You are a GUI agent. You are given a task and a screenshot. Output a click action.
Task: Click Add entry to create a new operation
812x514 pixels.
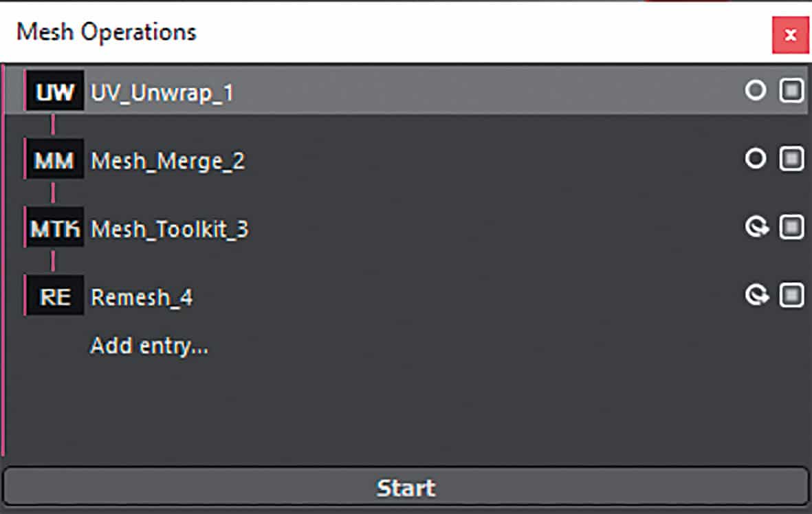150,346
